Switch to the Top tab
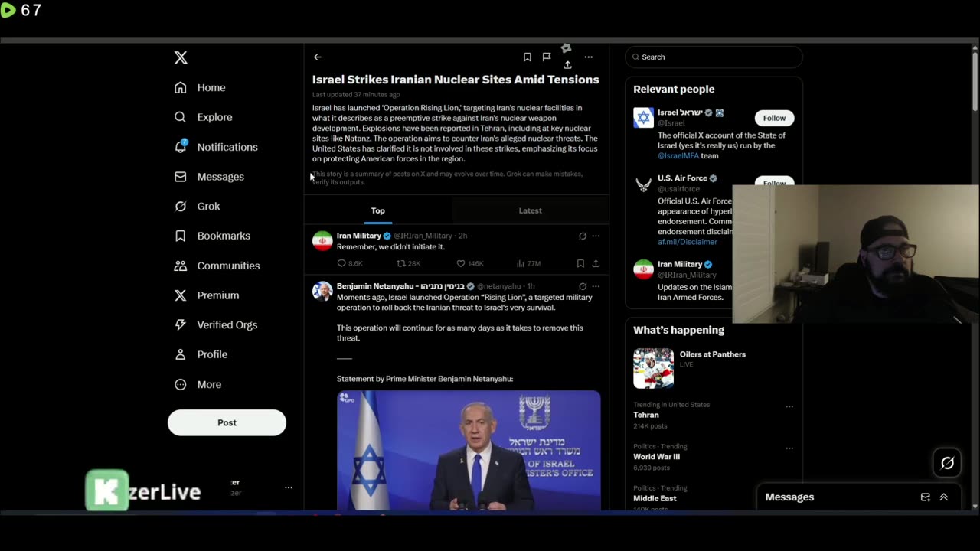The width and height of the screenshot is (980, 551). click(378, 210)
